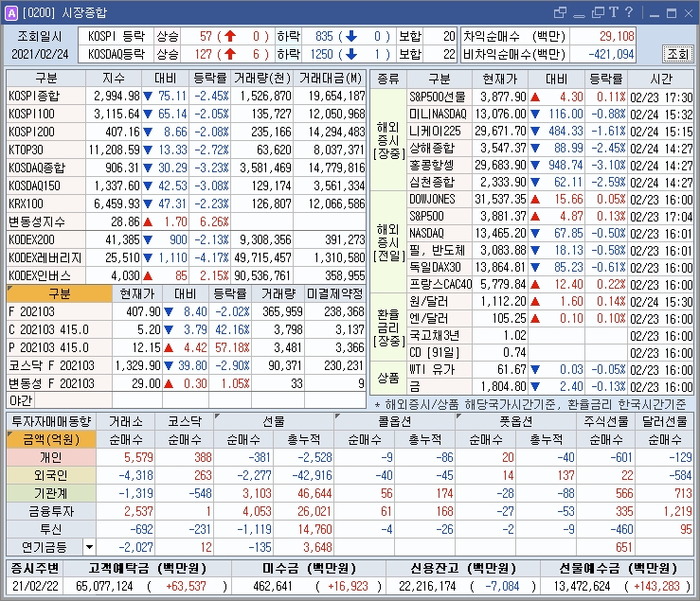This screenshot has width=700, height=601.
Task: Click the 신용잔고 value 22,216,174
Action: (x=427, y=586)
